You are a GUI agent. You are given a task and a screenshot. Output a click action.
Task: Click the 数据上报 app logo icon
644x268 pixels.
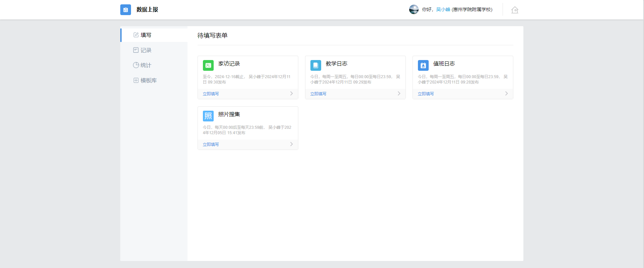[x=125, y=10]
